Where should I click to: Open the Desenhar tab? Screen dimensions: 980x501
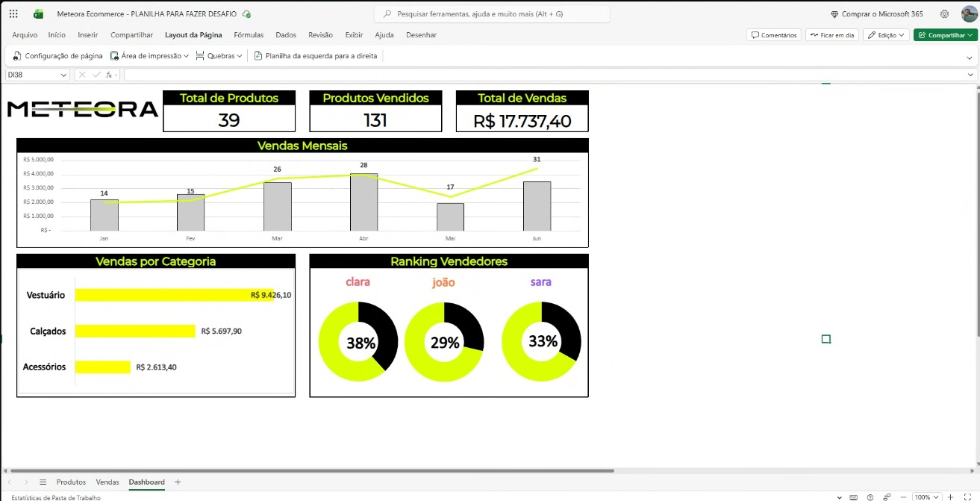click(422, 35)
